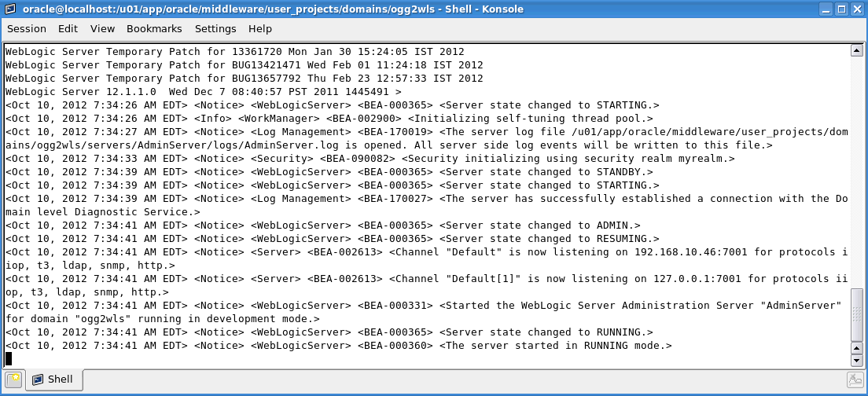The width and height of the screenshot is (868, 396).
Task: Maximize the Konsole window
Action: (x=841, y=9)
